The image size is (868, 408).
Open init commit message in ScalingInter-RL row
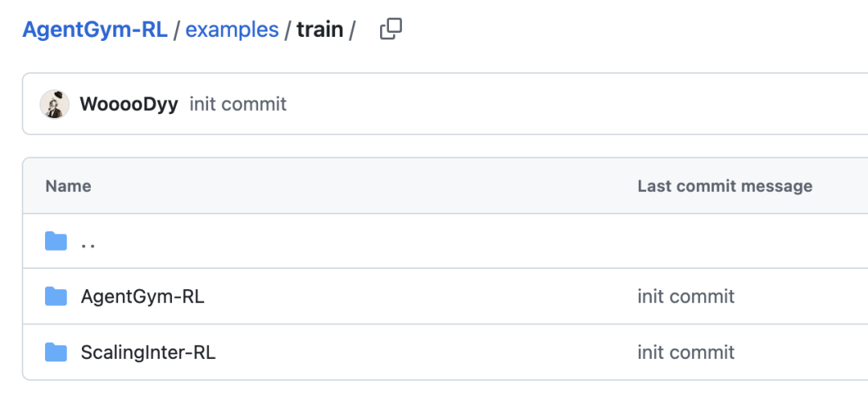[x=686, y=352]
